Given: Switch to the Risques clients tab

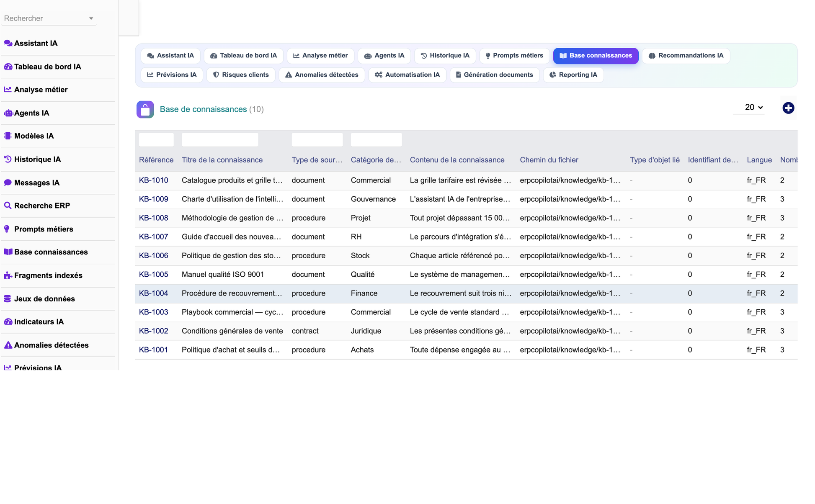Looking at the screenshot, I should [x=241, y=75].
